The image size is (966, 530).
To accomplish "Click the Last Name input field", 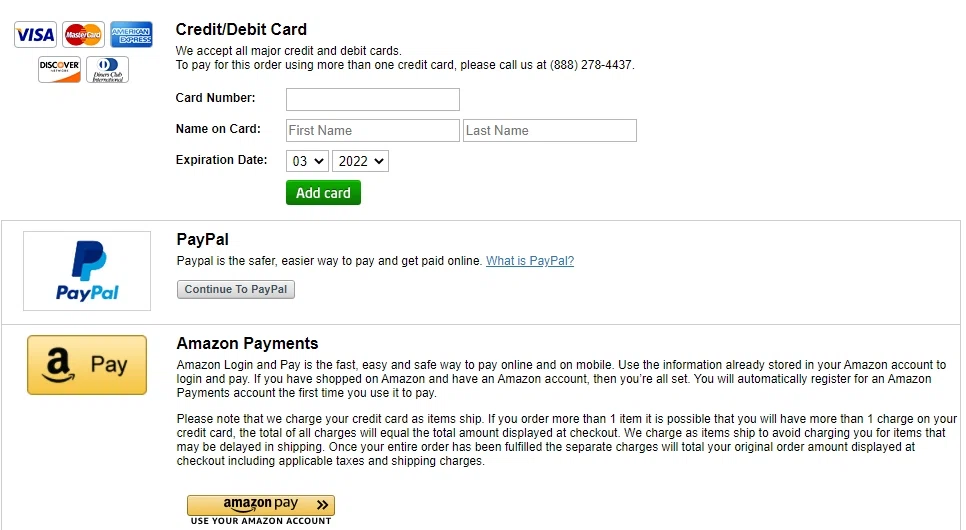I will (x=549, y=130).
